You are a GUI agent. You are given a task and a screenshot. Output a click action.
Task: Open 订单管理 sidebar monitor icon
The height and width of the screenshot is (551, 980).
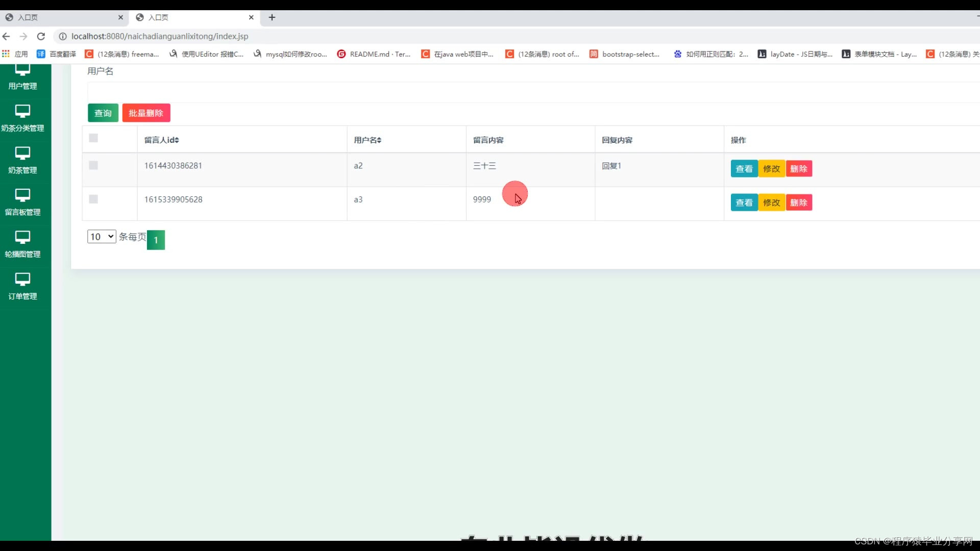[22, 279]
